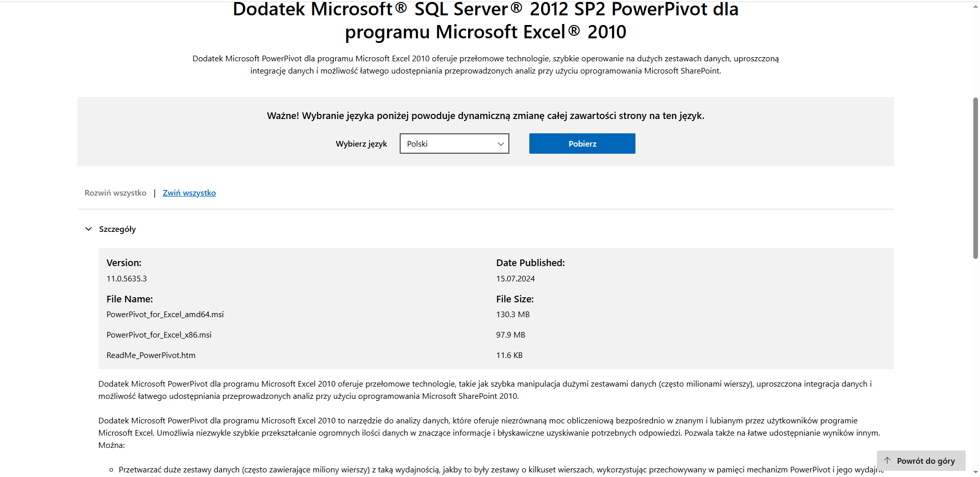Click the "Szczegóły" section header
This screenshot has width=980, height=477.
(117, 229)
